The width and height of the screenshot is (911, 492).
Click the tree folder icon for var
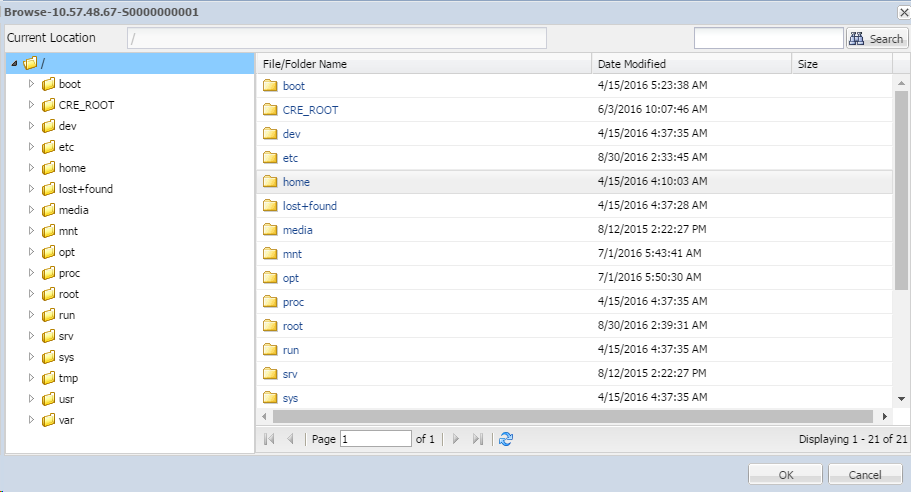(49, 420)
